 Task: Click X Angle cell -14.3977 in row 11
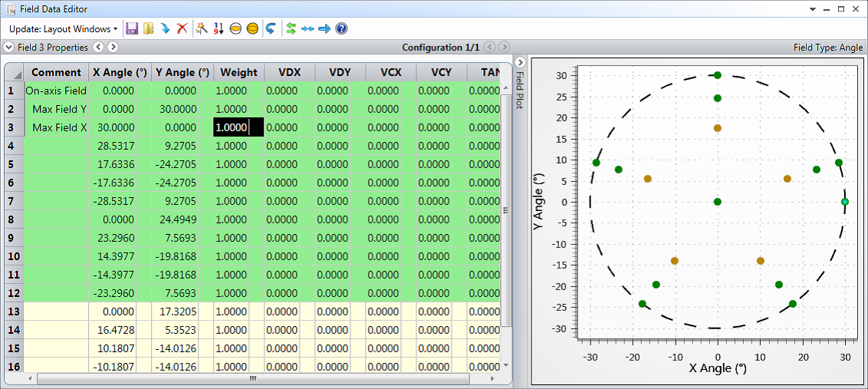coord(120,275)
